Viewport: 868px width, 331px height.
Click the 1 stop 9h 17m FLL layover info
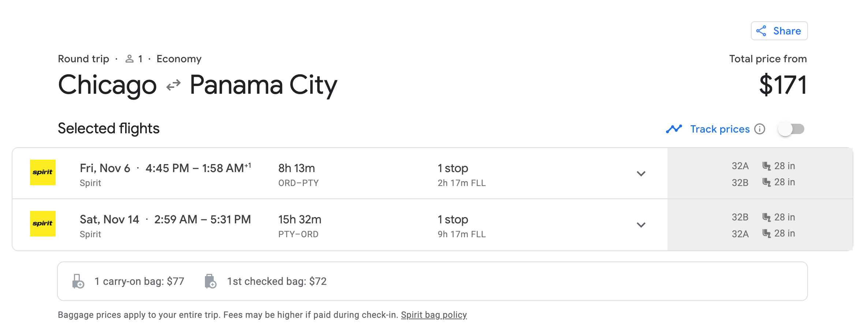point(461,226)
